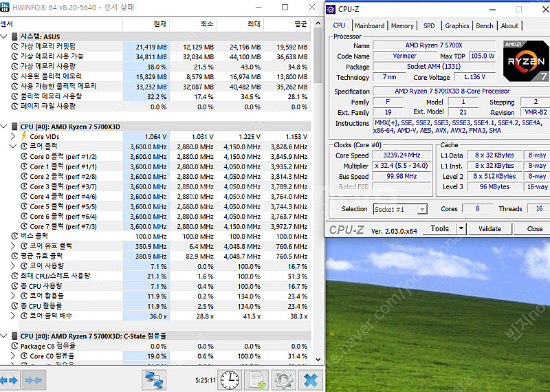Screen dimensions: 550x392
Task: Expand the 코어 유효 클럭 row
Action: (x=13, y=246)
